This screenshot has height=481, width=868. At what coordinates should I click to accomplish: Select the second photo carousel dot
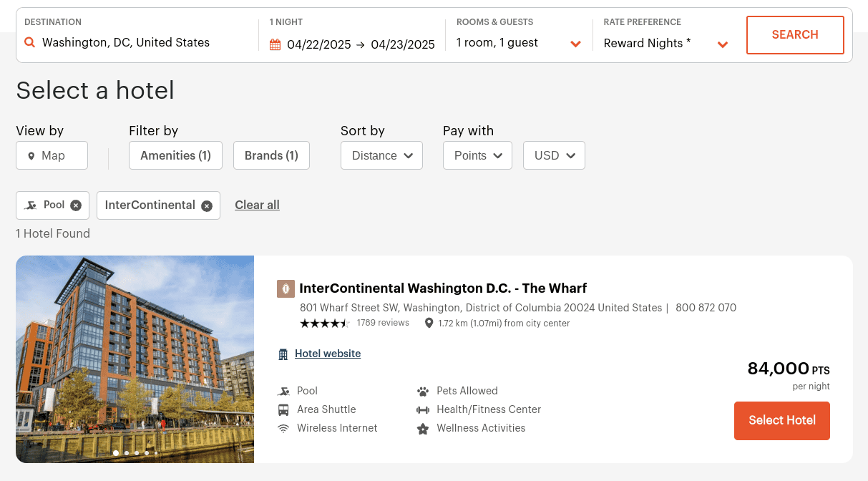127,453
